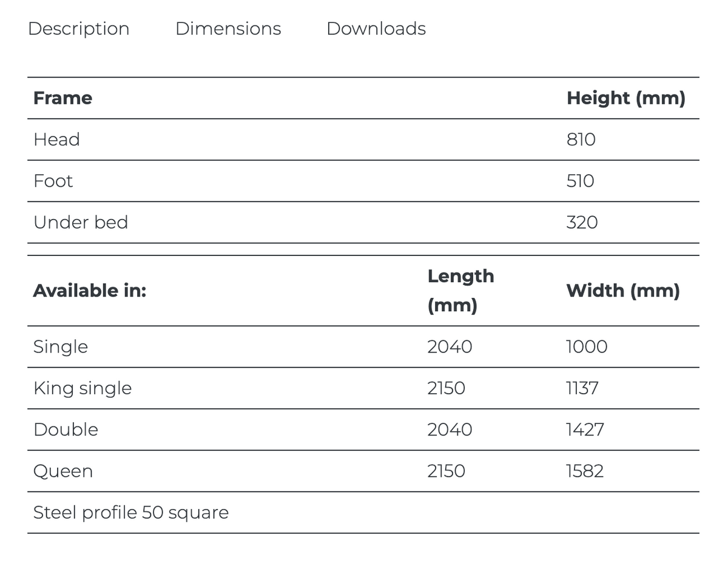Select the King single width 1137
Image resolution: width=728 pixels, height=569 pixels.
point(582,388)
